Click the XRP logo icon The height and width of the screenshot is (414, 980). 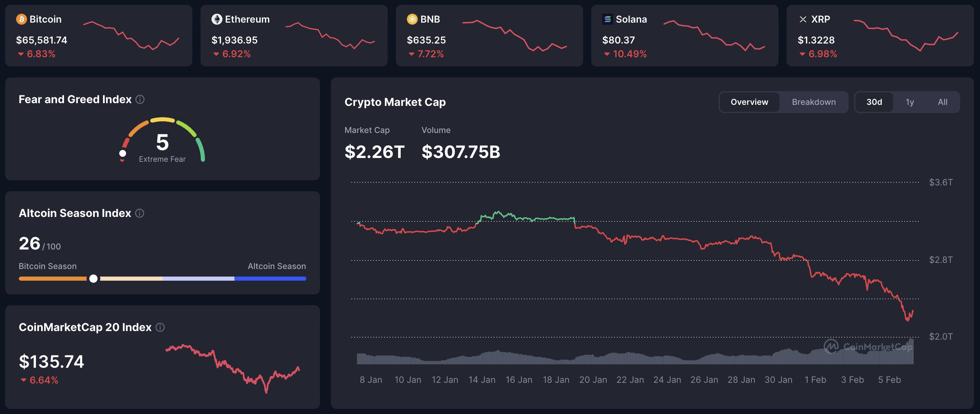[803, 19]
